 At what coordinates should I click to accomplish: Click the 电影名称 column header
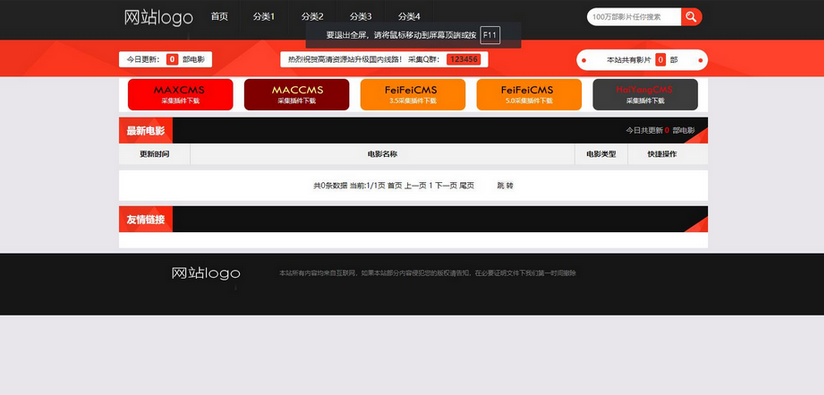pos(382,154)
